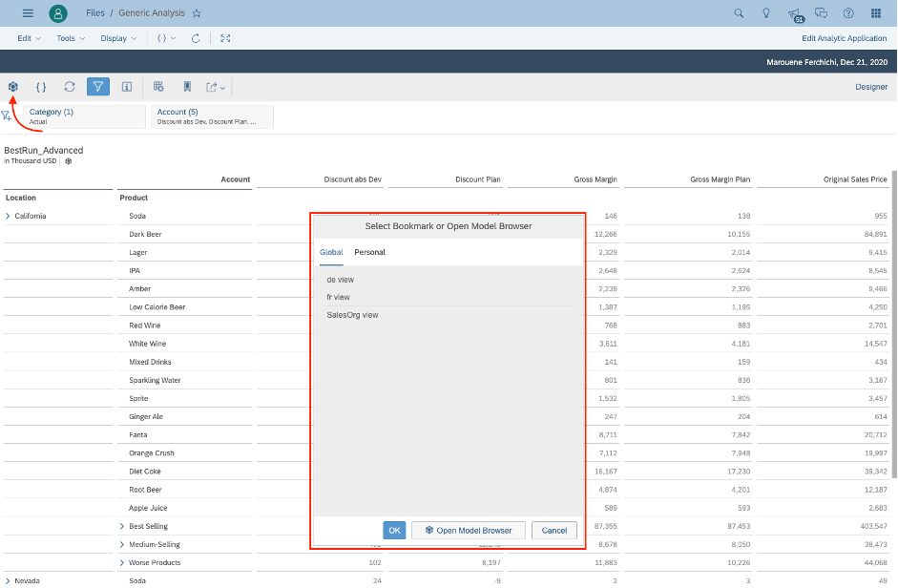Open the bookmark icon in the toolbar
The width and height of the screenshot is (898, 588).
[187, 86]
